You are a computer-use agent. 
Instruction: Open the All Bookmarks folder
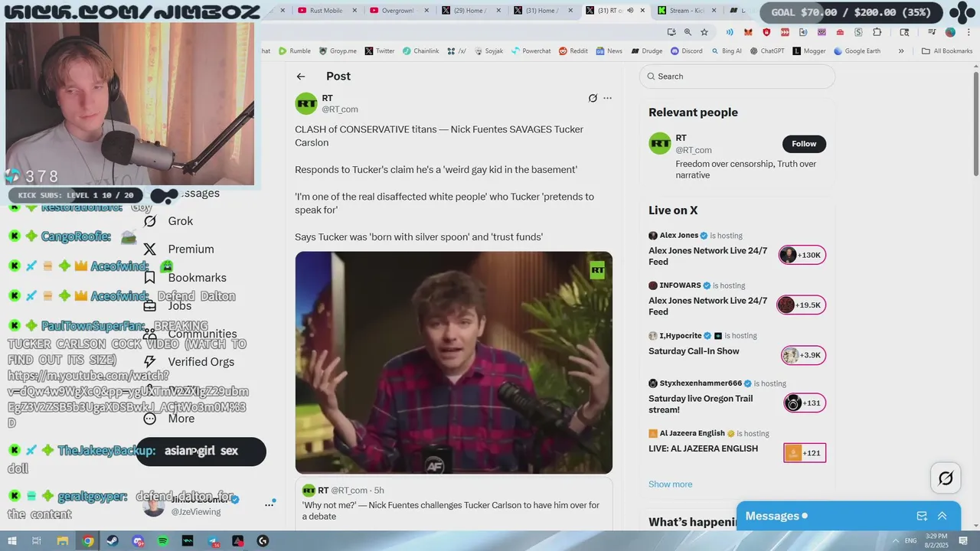[x=947, y=51]
